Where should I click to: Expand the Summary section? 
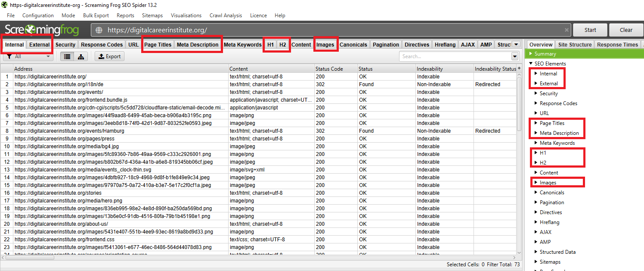tap(531, 54)
